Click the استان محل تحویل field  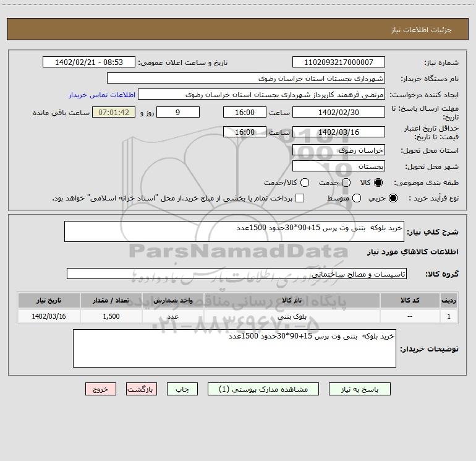pos(339,150)
